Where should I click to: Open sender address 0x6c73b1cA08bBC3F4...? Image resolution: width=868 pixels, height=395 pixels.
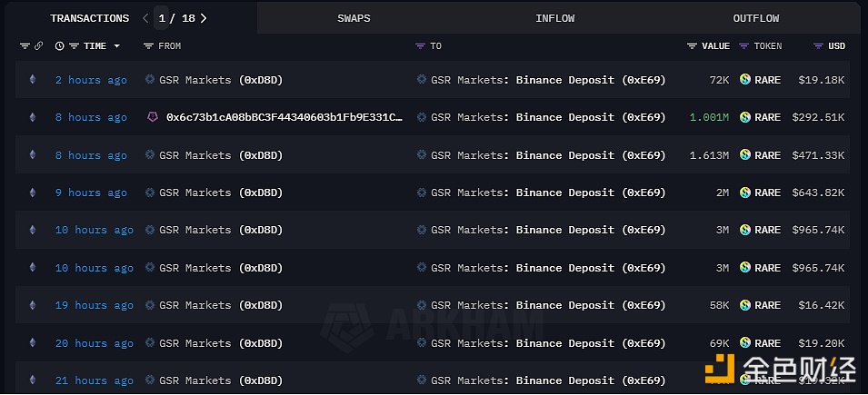pyautogui.click(x=284, y=117)
